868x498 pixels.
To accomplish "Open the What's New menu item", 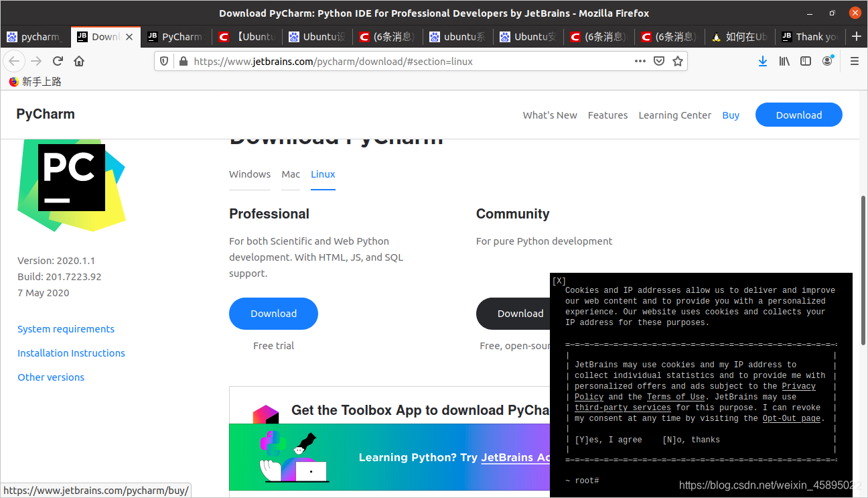I will click(x=550, y=115).
